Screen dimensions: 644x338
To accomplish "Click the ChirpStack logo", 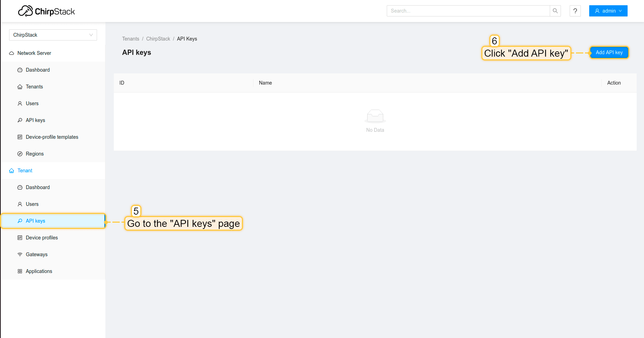I will (46, 11).
